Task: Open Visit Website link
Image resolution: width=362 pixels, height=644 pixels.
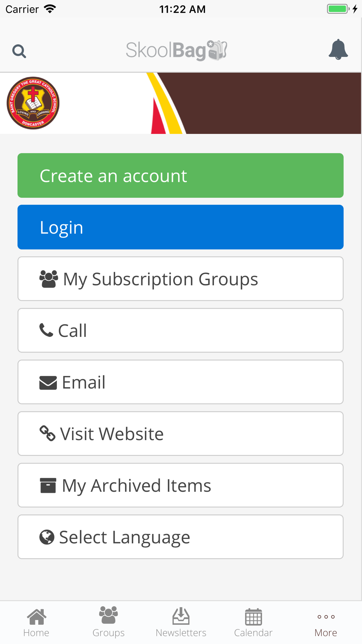Action: (x=180, y=434)
